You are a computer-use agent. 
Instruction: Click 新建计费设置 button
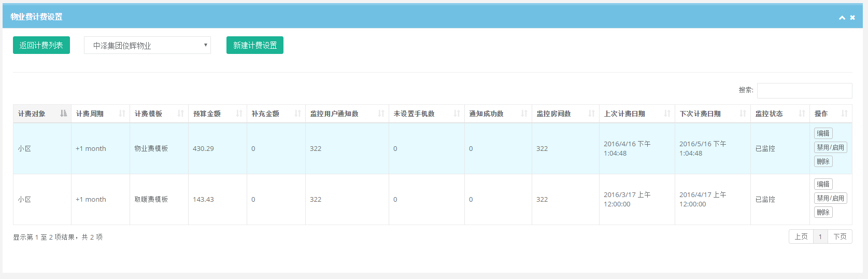pos(255,46)
